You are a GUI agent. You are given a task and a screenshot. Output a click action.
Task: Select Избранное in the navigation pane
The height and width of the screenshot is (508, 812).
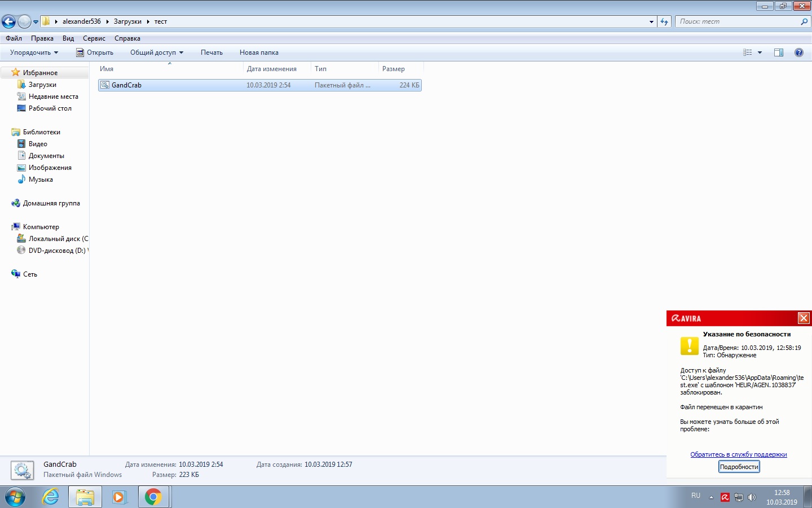coord(40,73)
